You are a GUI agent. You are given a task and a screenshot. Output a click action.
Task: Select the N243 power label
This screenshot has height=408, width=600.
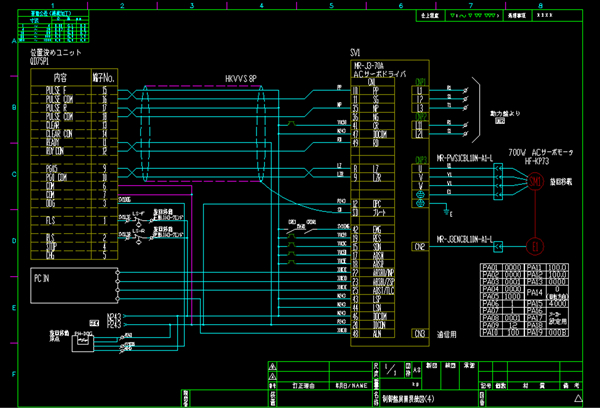tap(114, 317)
